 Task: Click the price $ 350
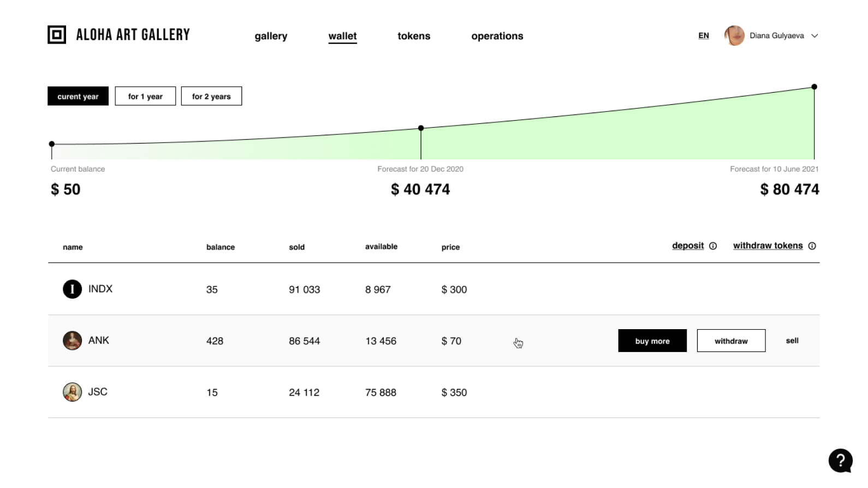tap(454, 392)
